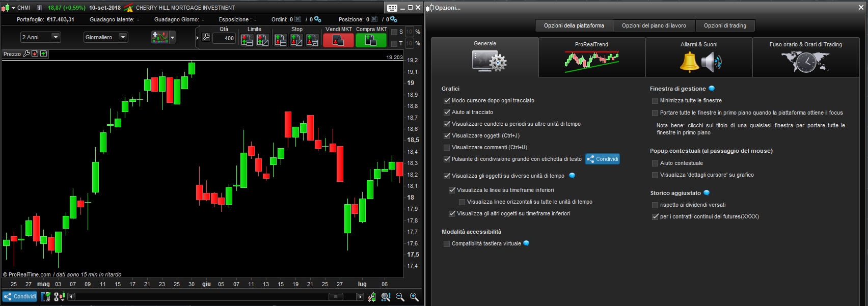Viewport: 868px width, 306px height.
Task: Click the blue info bubble beside Storico aggiustato
Action: coord(707,193)
